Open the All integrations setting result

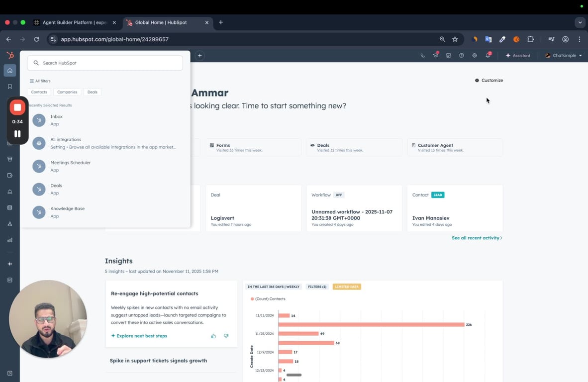click(105, 143)
